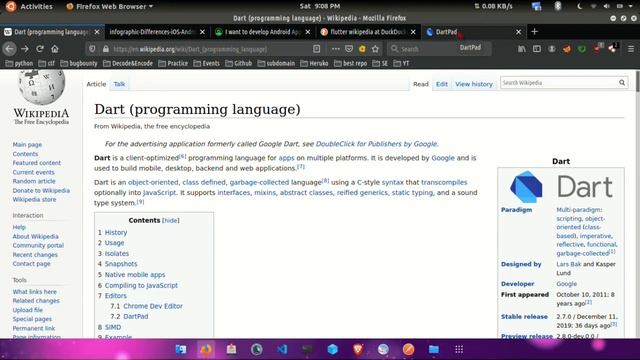Image resolution: width=640 pixels, height=360 pixels.
Task: Open the Random article sidebar link
Action: 34,181
